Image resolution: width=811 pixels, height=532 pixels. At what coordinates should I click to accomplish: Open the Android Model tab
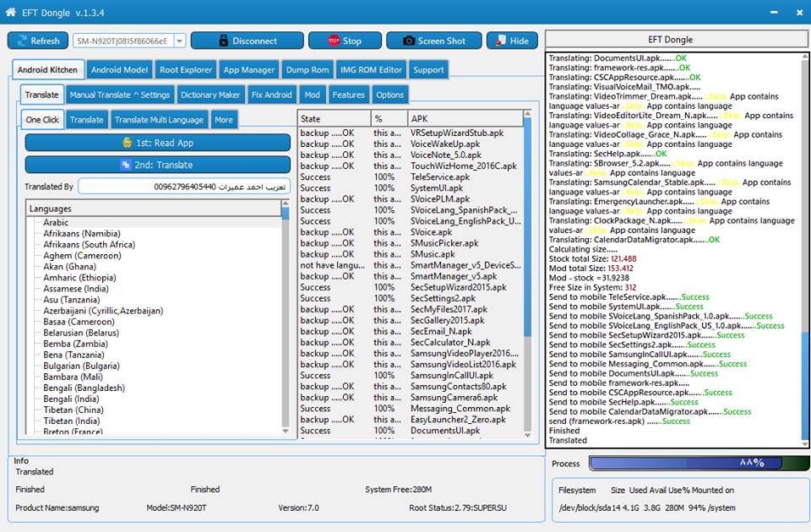[x=119, y=70]
